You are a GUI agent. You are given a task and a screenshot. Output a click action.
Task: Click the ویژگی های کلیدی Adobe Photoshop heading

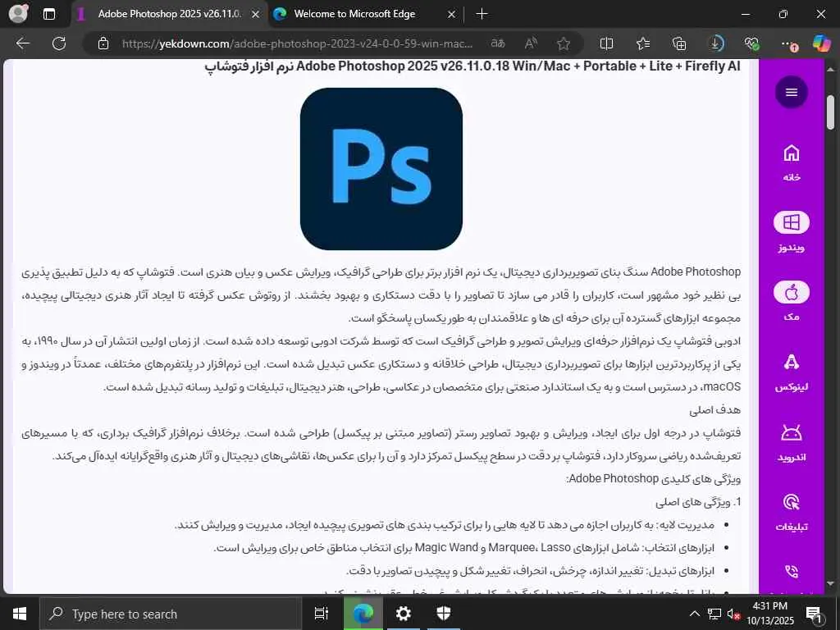tap(654, 478)
